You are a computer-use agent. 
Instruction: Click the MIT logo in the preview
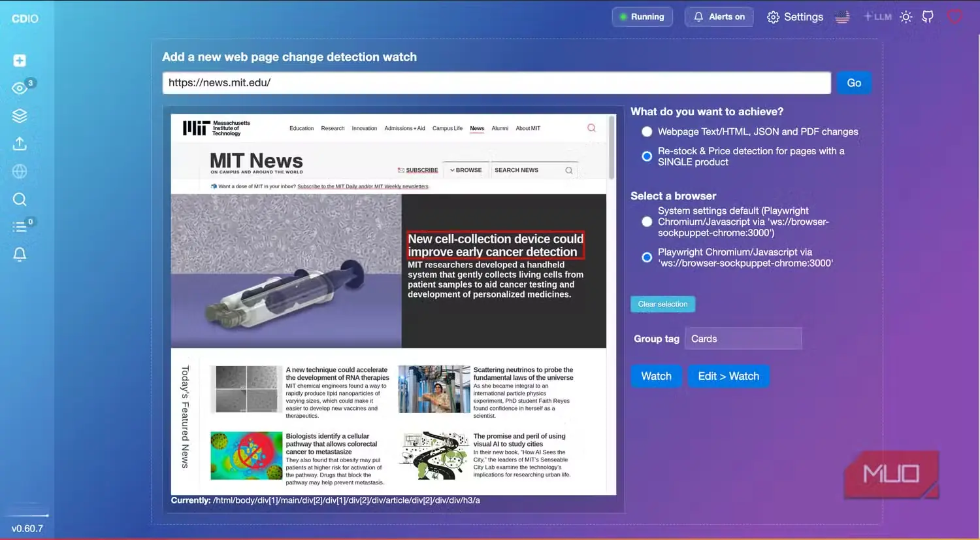click(x=216, y=128)
